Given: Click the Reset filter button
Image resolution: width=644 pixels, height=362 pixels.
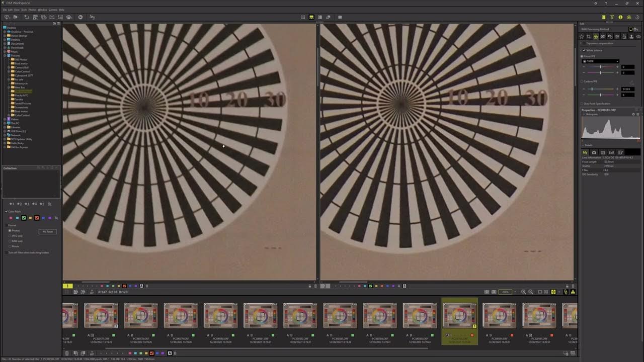Looking at the screenshot, I should [x=48, y=232].
